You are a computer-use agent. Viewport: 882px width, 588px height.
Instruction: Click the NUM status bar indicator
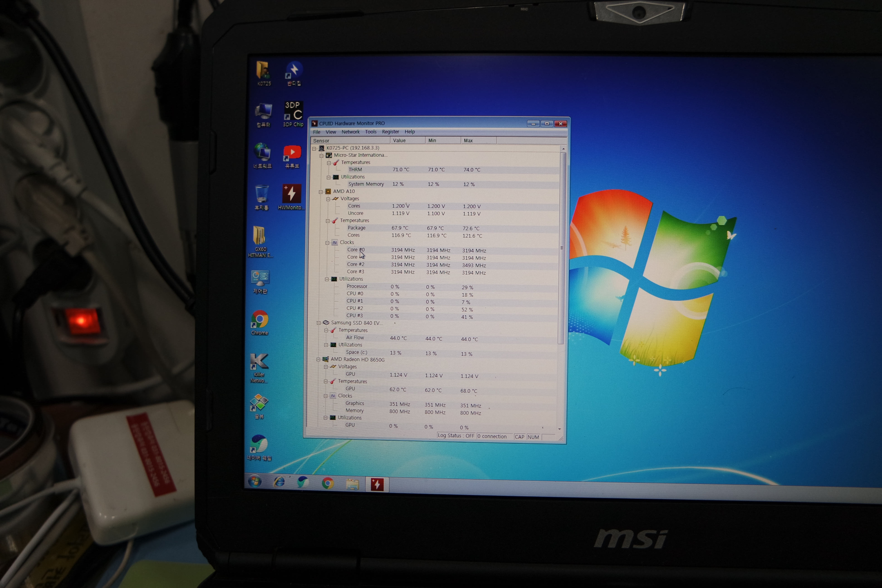tap(533, 437)
